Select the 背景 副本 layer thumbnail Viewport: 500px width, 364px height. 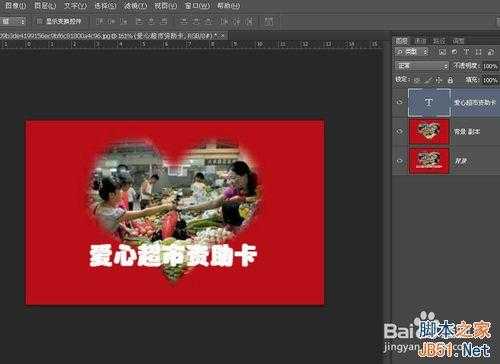click(429, 132)
